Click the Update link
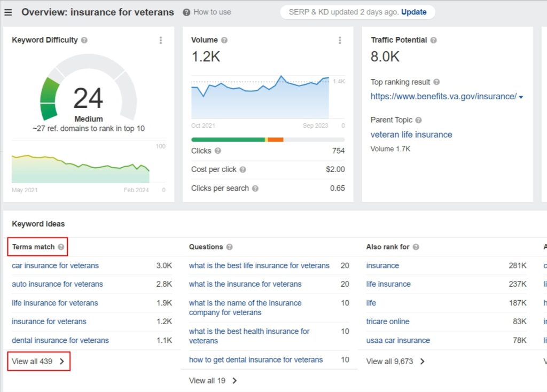 (414, 12)
